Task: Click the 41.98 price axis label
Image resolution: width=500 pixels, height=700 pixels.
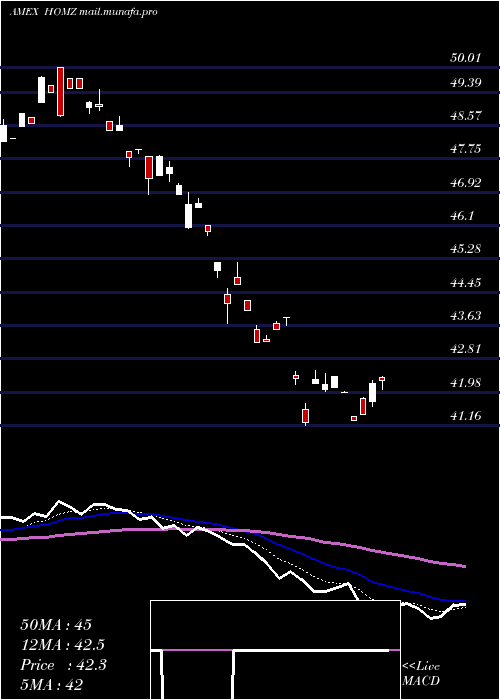Action: (465, 383)
